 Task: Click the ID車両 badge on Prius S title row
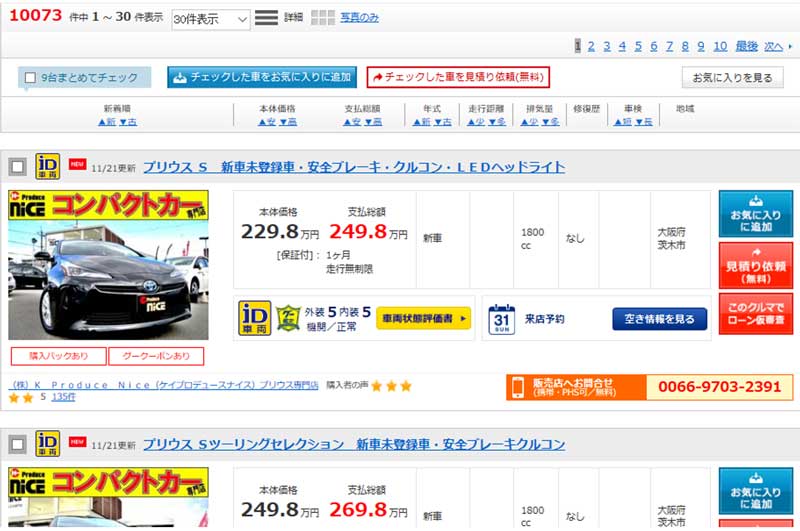coord(47,166)
